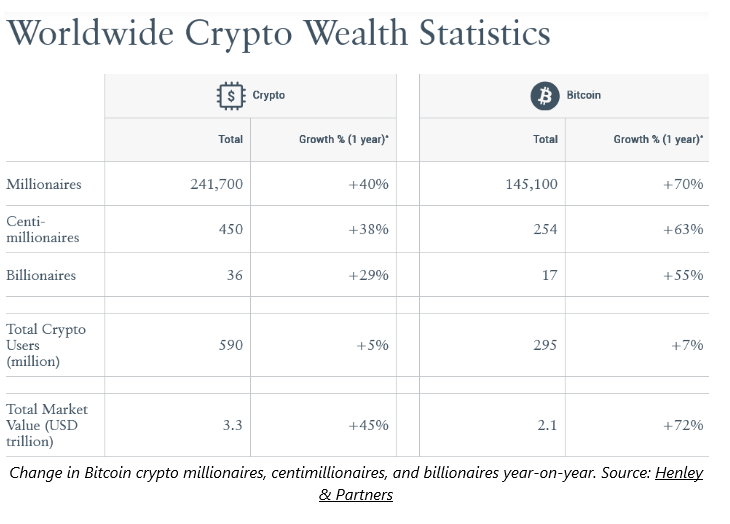730x524 pixels.
Task: Click the Bitcoin Growth % (1 year) header
Action: [x=658, y=139]
